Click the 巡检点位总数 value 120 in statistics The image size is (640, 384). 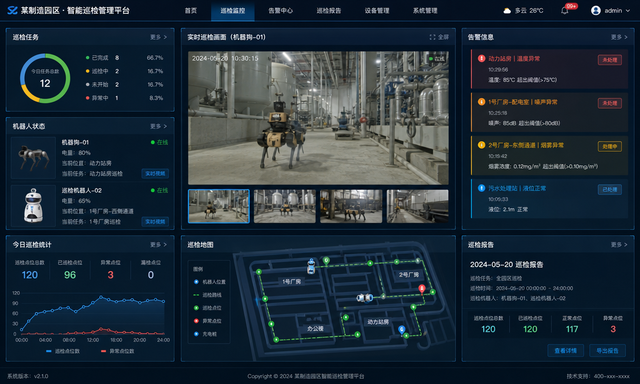point(30,275)
